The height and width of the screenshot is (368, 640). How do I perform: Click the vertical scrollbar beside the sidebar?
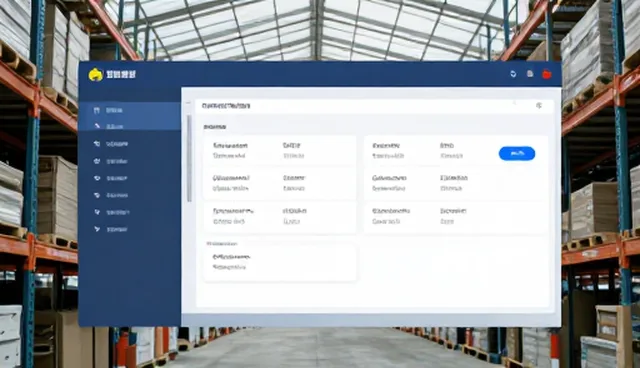(189, 158)
